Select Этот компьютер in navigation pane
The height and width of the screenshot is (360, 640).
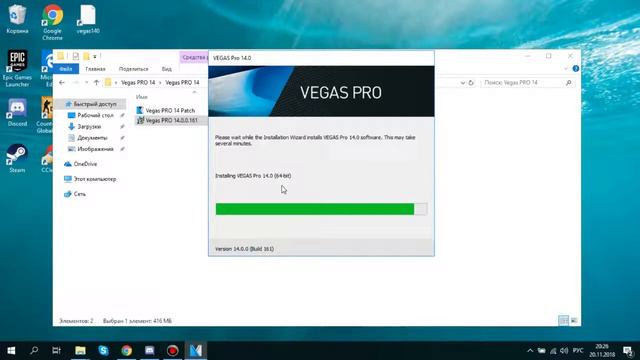coord(95,179)
